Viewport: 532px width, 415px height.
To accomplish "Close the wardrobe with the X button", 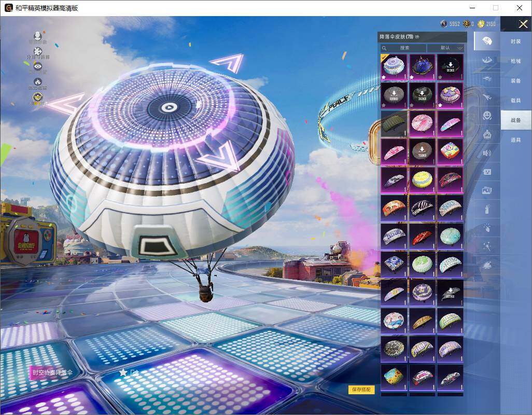I will coord(522,24).
